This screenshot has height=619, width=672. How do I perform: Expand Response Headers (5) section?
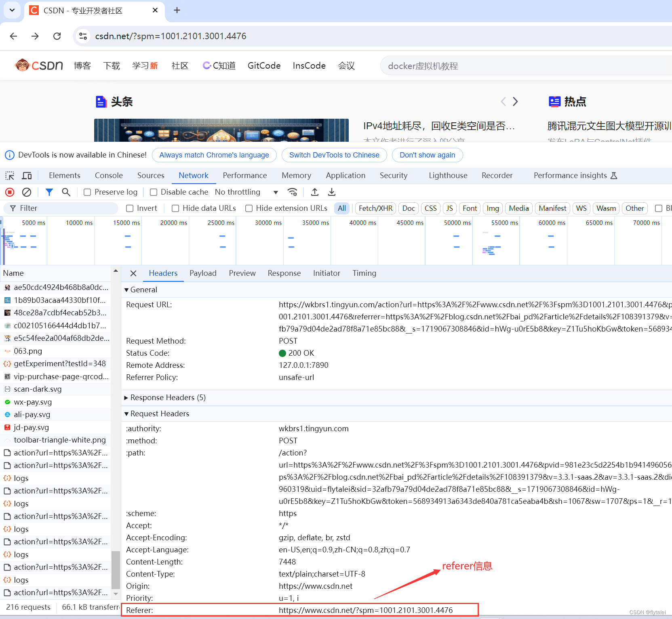point(126,398)
